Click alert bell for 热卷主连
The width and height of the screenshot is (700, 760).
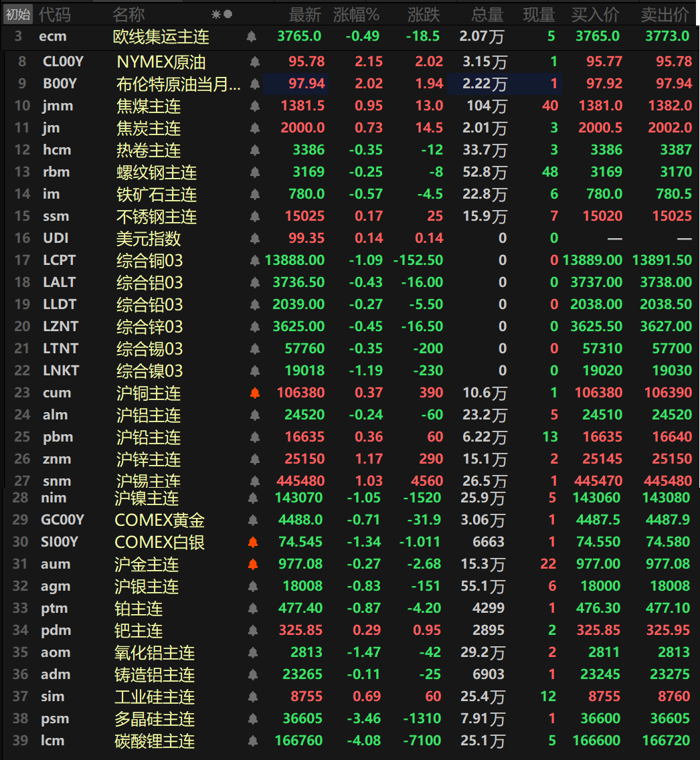pos(255,151)
